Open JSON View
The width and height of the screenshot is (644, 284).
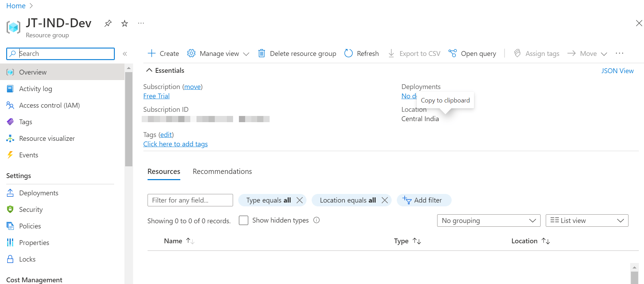point(617,71)
